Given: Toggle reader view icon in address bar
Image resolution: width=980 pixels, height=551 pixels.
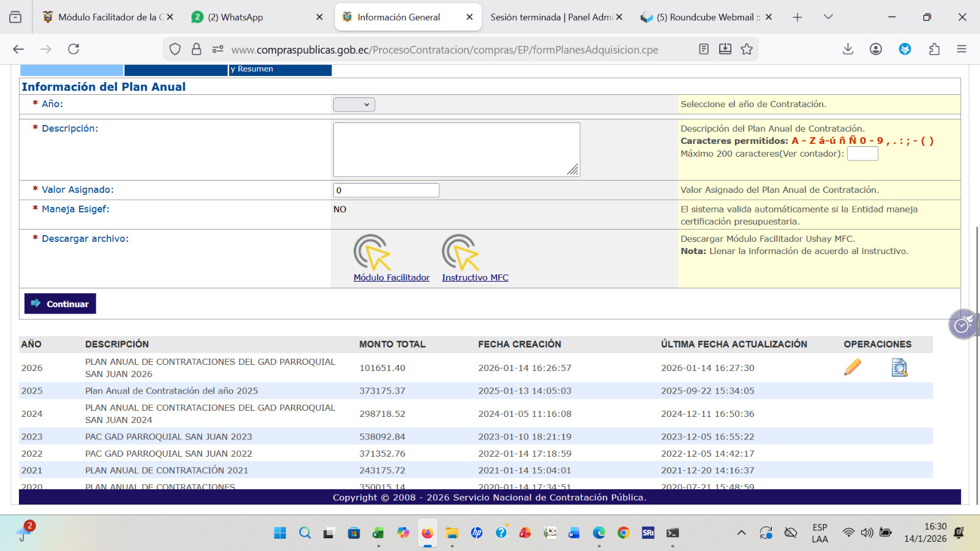Looking at the screenshot, I should click(x=704, y=49).
